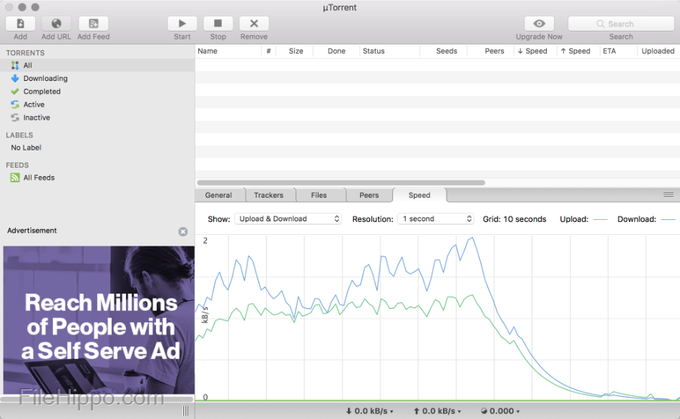The height and width of the screenshot is (419, 680).
Task: Select Downloading in the sidebar
Action: tap(45, 78)
